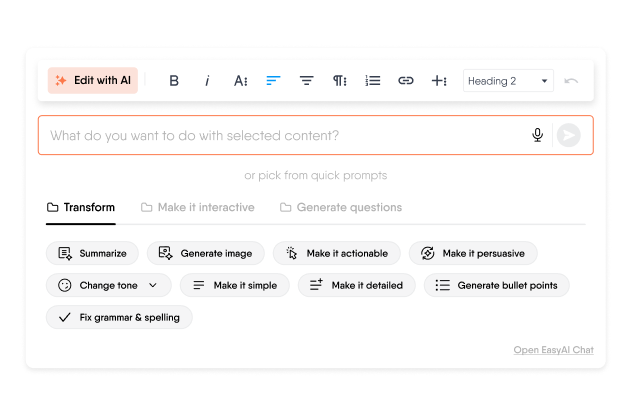
Task: Select left text alignment icon
Action: (273, 81)
